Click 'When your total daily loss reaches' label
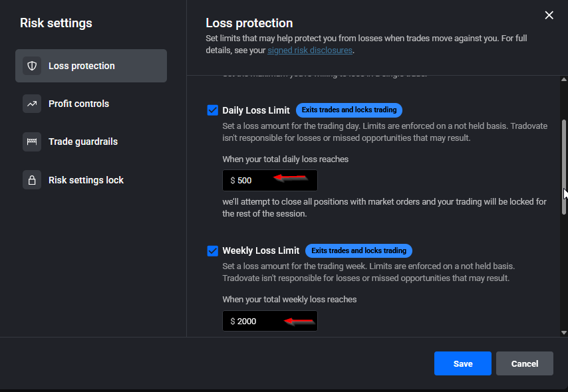This screenshot has width=568, height=392. pos(285,159)
